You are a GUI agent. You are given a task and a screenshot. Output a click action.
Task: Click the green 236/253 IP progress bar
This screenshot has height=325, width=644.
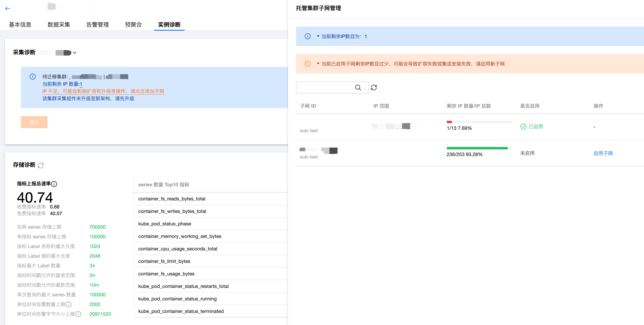[477, 148]
